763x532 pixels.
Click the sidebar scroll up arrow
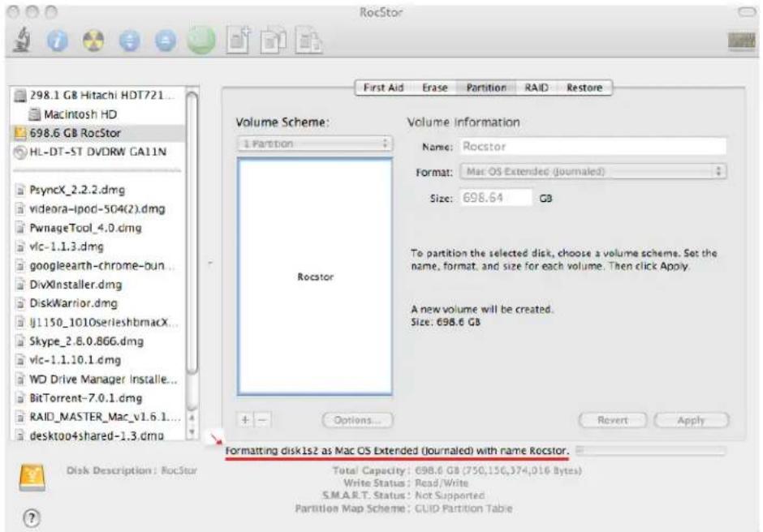pos(192,418)
